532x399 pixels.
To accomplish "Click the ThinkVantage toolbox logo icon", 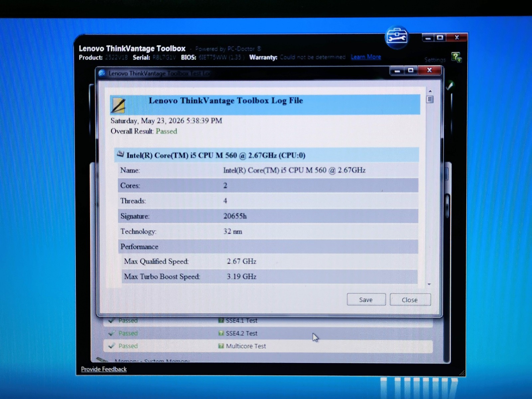I will 397,37.
